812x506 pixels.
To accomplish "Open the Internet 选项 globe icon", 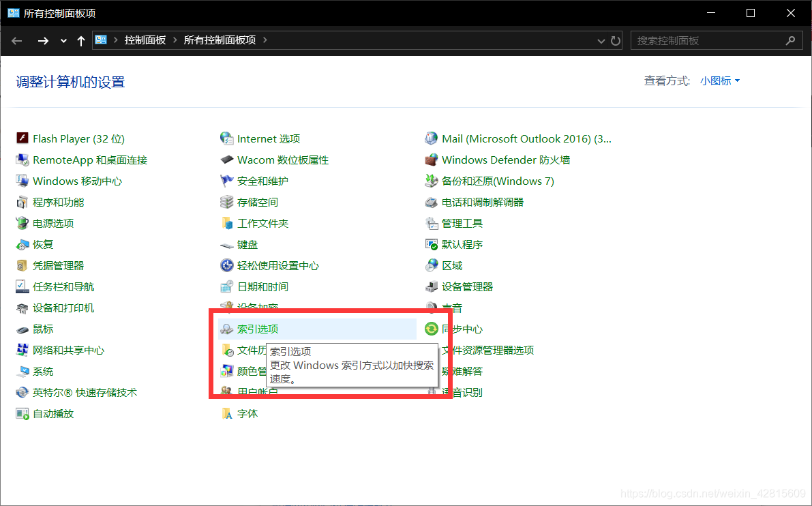I will click(x=226, y=138).
